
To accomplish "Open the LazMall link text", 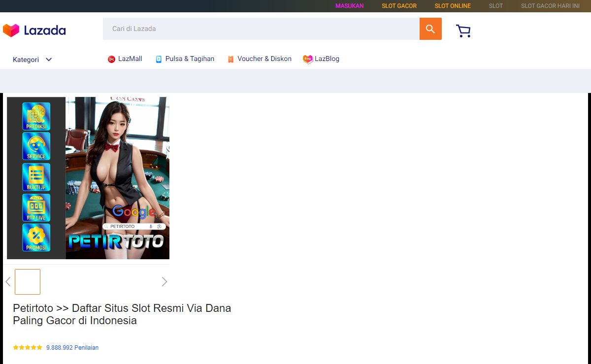I will 130,59.
